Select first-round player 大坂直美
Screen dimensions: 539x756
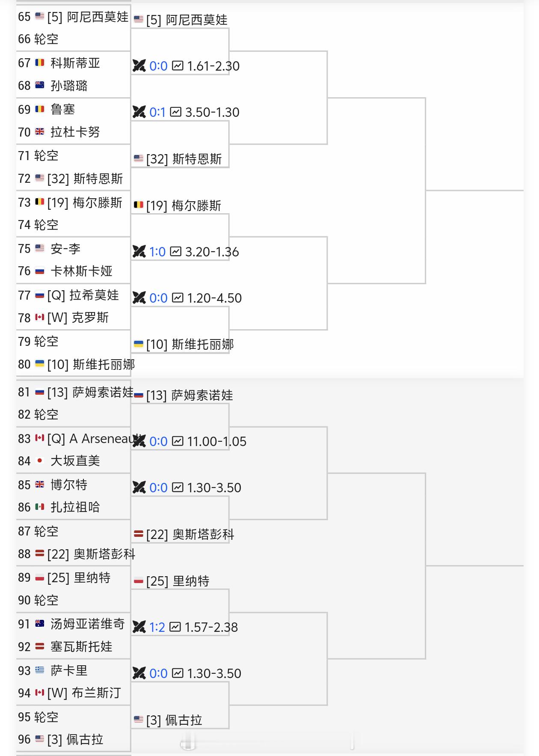pyautogui.click(x=75, y=461)
